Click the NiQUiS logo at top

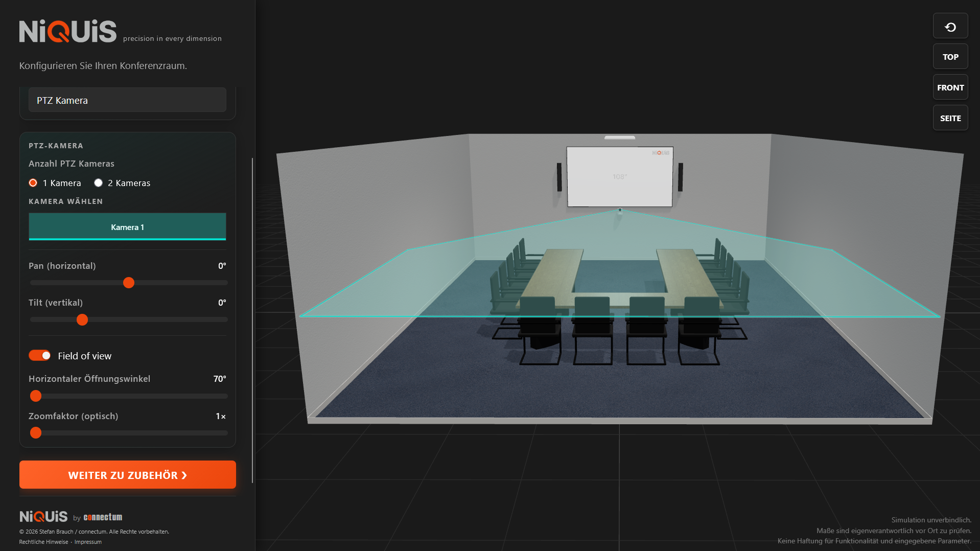point(68,31)
